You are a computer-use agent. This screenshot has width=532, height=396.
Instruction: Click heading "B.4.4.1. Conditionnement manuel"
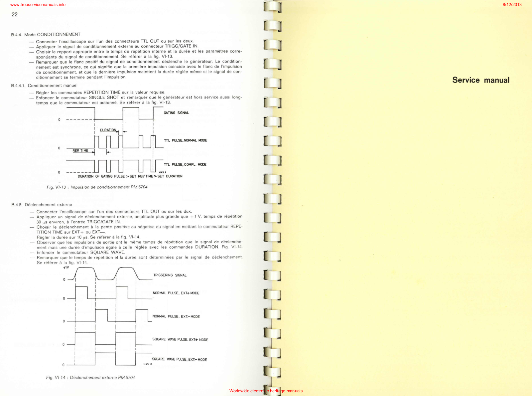[44, 86]
